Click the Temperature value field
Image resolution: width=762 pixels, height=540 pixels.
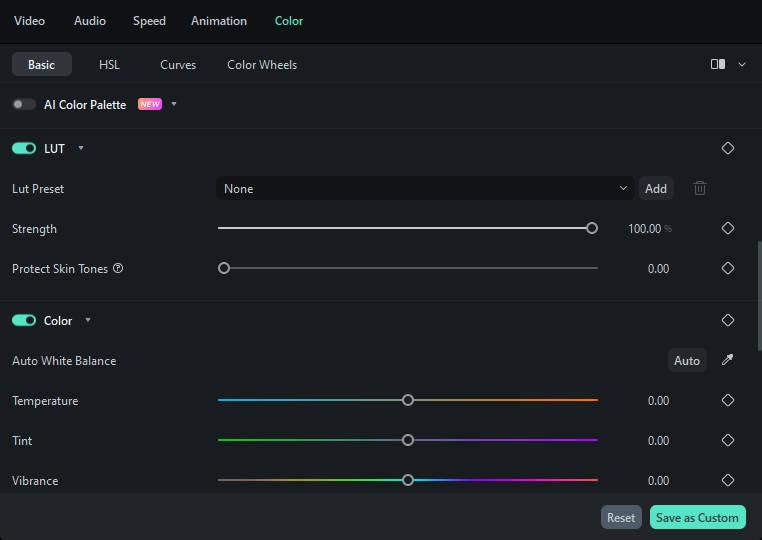pos(658,401)
